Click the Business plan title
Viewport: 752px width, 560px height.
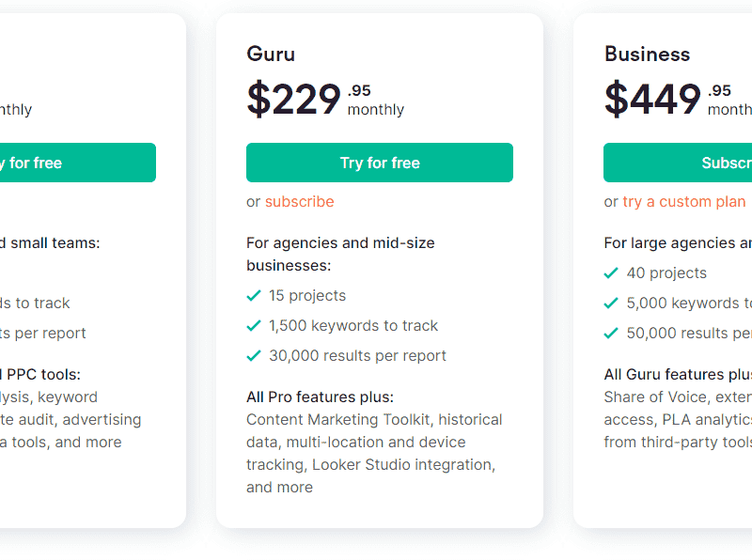(647, 54)
